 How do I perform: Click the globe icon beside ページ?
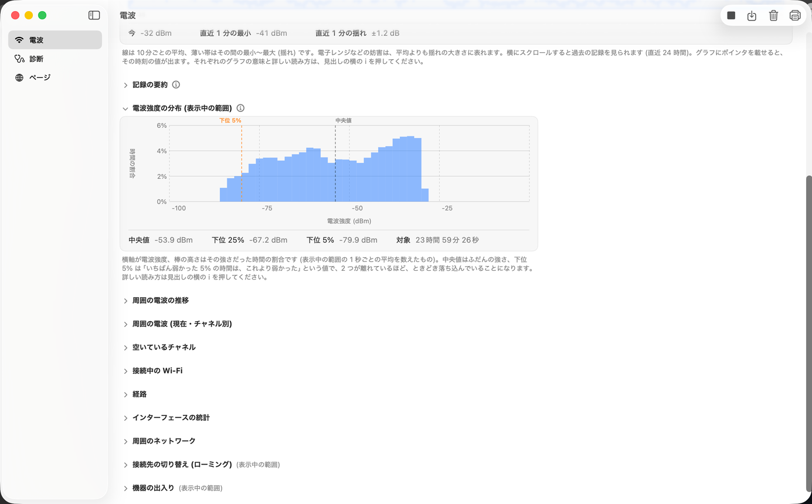click(19, 77)
